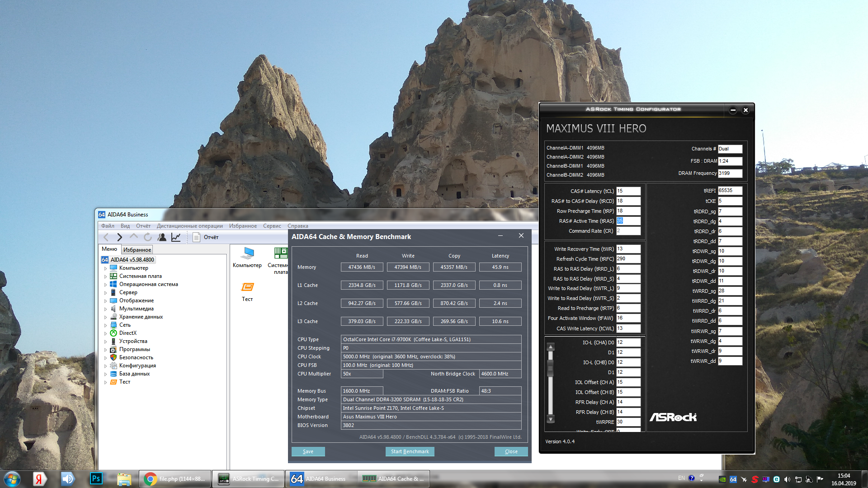Click the Start Benchmark button

click(x=410, y=451)
